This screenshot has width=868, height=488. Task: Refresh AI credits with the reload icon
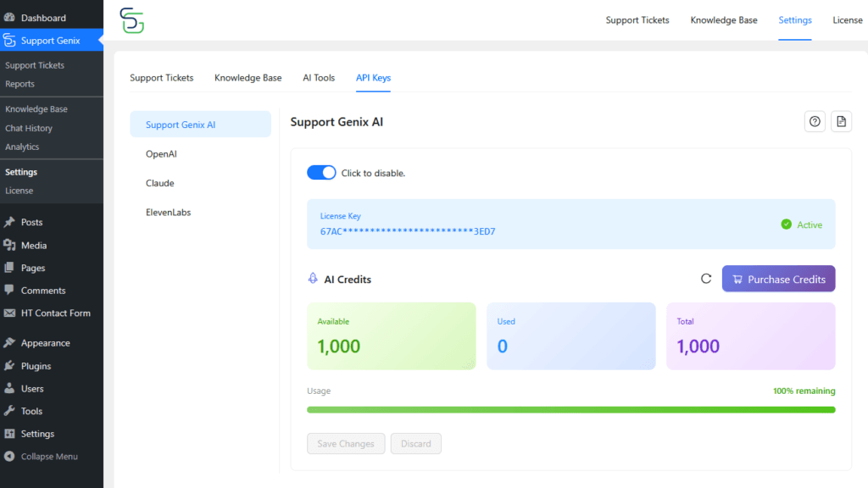click(x=705, y=279)
